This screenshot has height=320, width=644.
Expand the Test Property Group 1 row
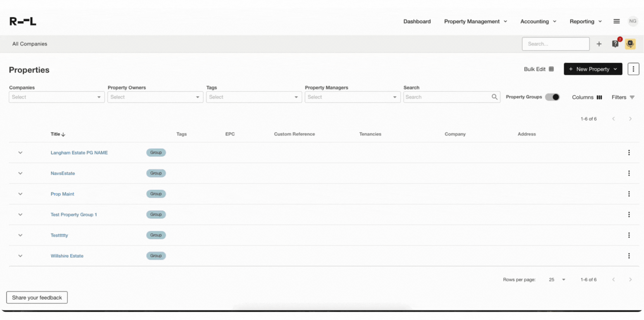click(x=20, y=215)
